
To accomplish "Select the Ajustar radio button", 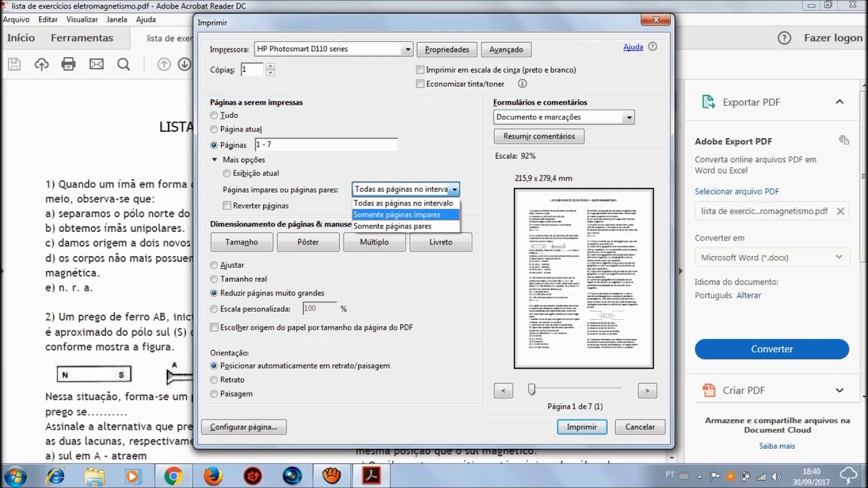I will 214,265.
